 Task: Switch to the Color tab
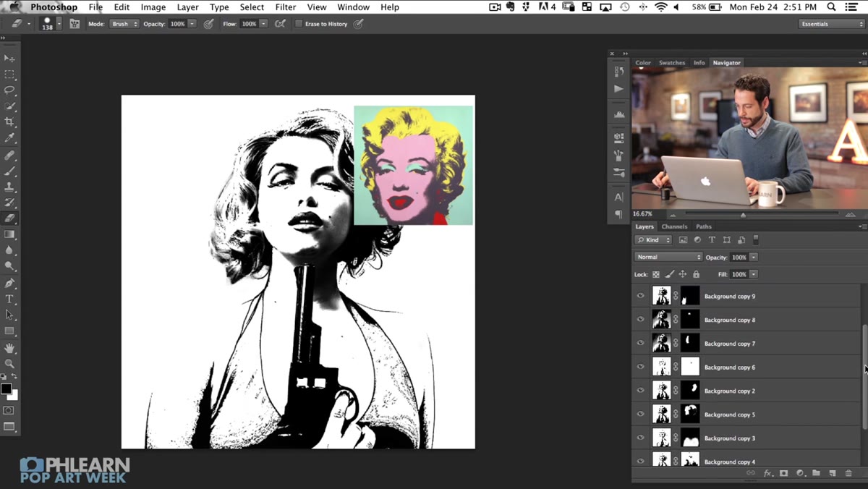(643, 63)
